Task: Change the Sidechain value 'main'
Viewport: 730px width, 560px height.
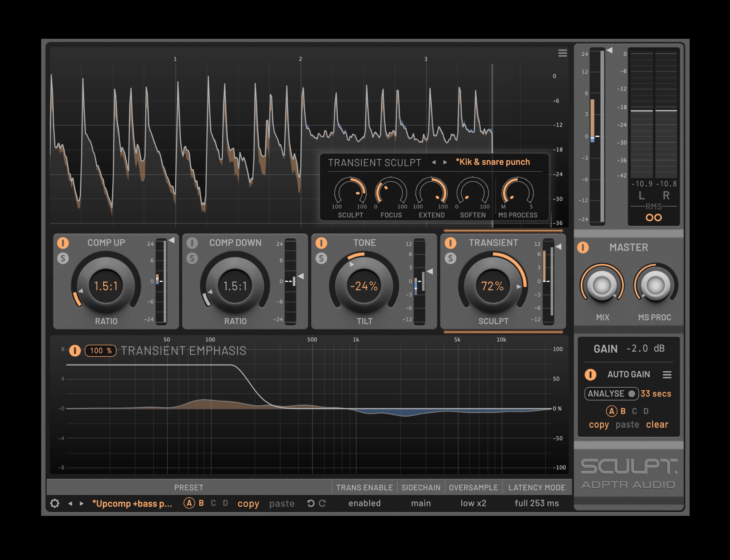Action: click(x=421, y=503)
